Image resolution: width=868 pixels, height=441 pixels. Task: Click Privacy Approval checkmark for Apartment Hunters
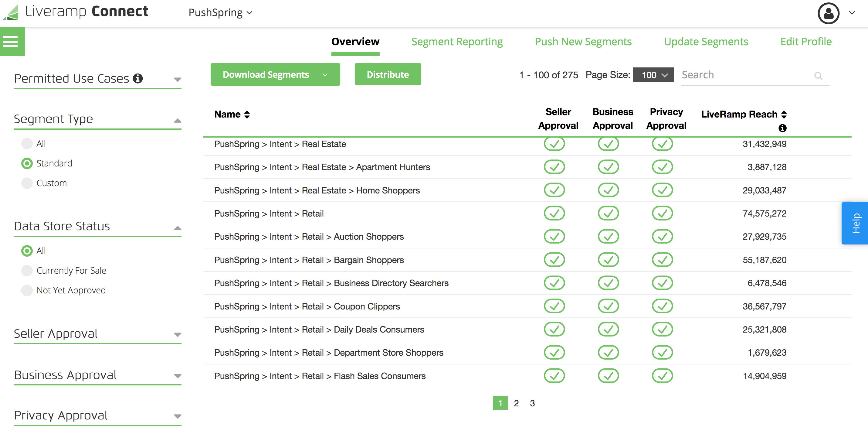click(662, 167)
